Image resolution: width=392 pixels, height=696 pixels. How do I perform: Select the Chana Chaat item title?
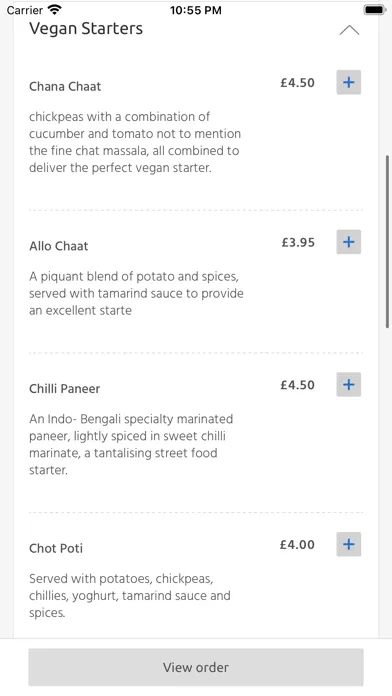[65, 86]
